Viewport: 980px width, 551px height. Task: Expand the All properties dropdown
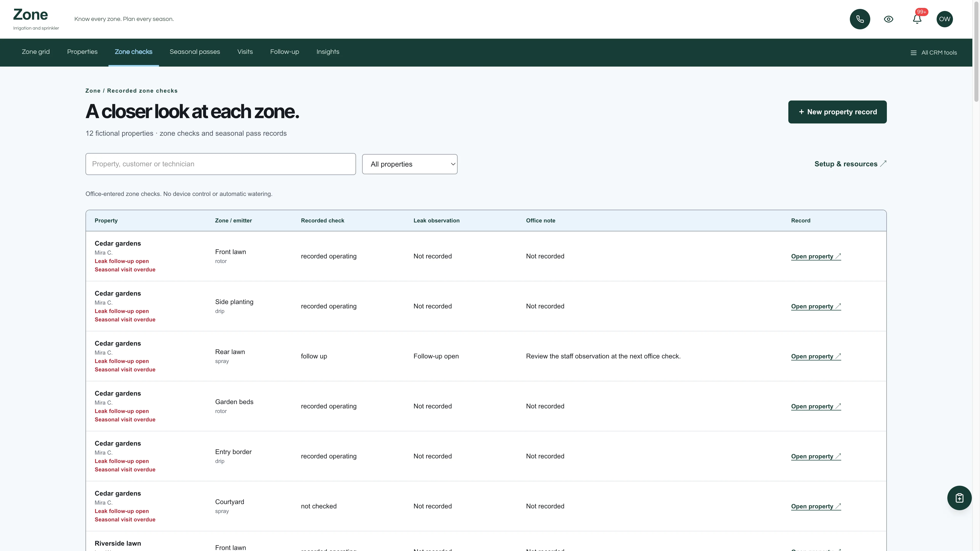tap(410, 164)
